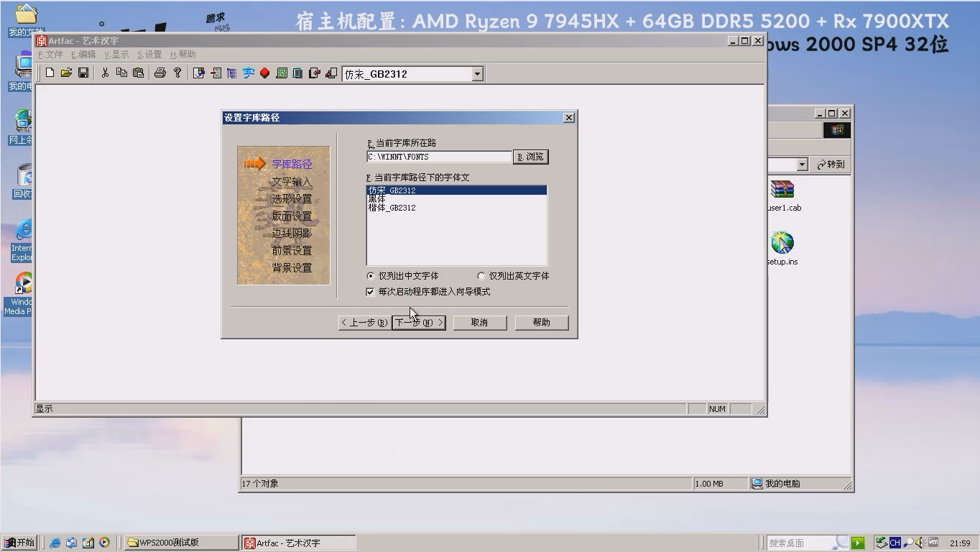
Task: Click the font path field C:\WINNT\FONTS
Action: pyautogui.click(x=439, y=157)
